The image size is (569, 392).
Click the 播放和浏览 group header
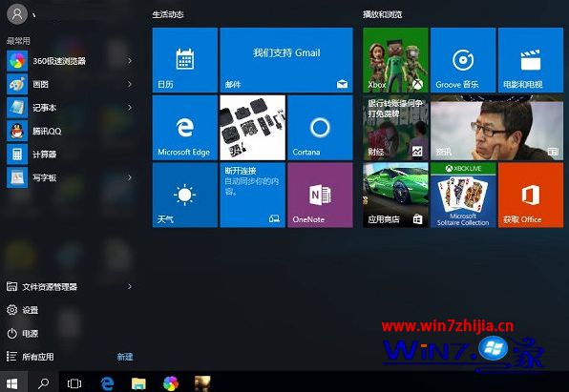click(x=383, y=14)
